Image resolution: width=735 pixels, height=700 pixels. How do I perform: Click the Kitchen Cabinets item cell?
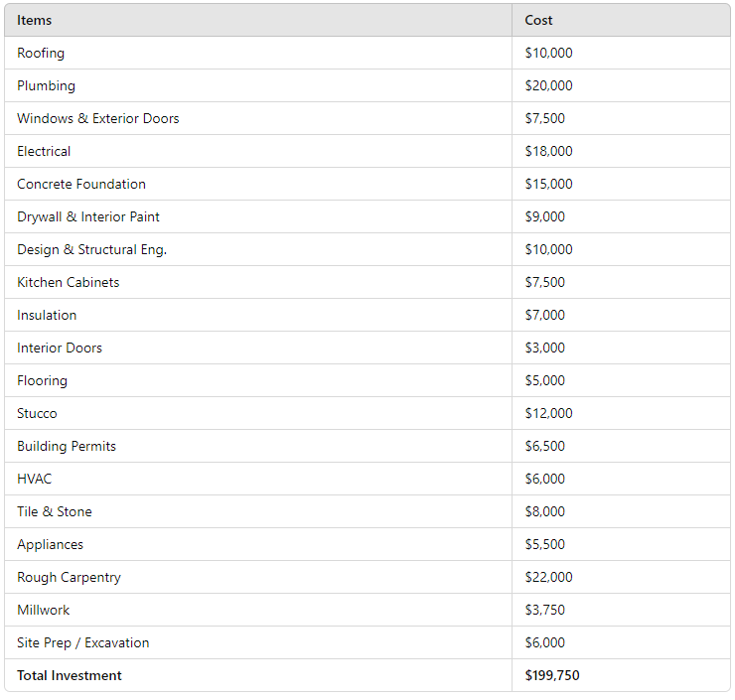68,282
